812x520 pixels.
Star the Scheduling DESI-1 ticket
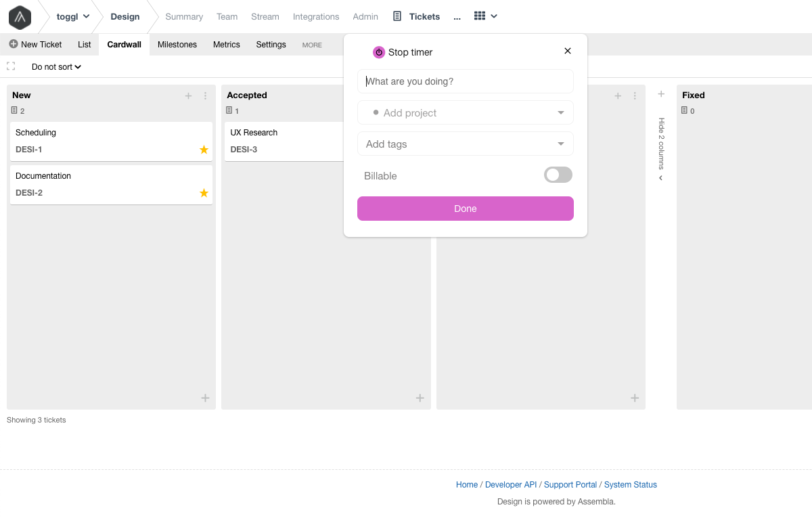coord(203,150)
